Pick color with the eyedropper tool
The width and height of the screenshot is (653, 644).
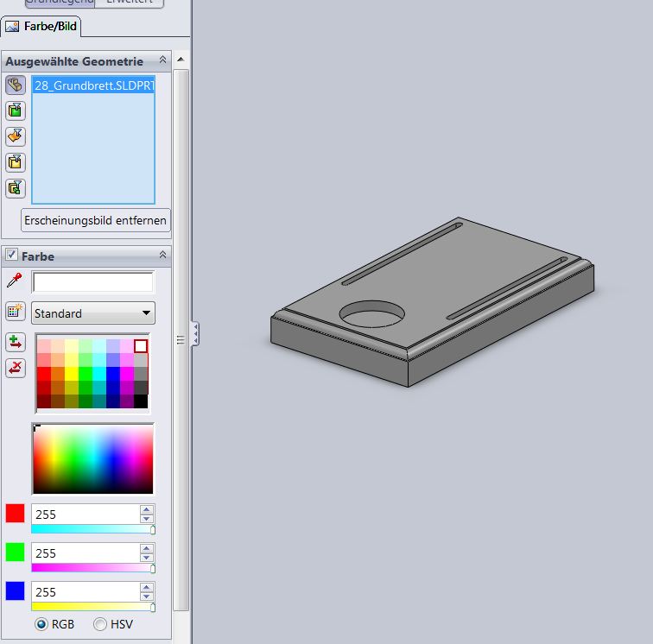pyautogui.click(x=15, y=281)
